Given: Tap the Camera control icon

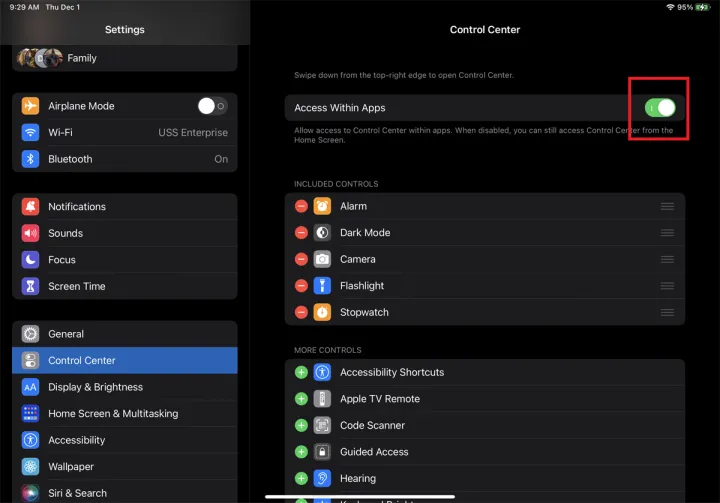Looking at the screenshot, I should pyautogui.click(x=322, y=259).
